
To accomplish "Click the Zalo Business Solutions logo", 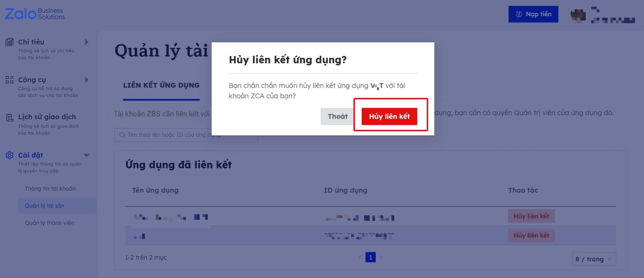I will (x=35, y=14).
